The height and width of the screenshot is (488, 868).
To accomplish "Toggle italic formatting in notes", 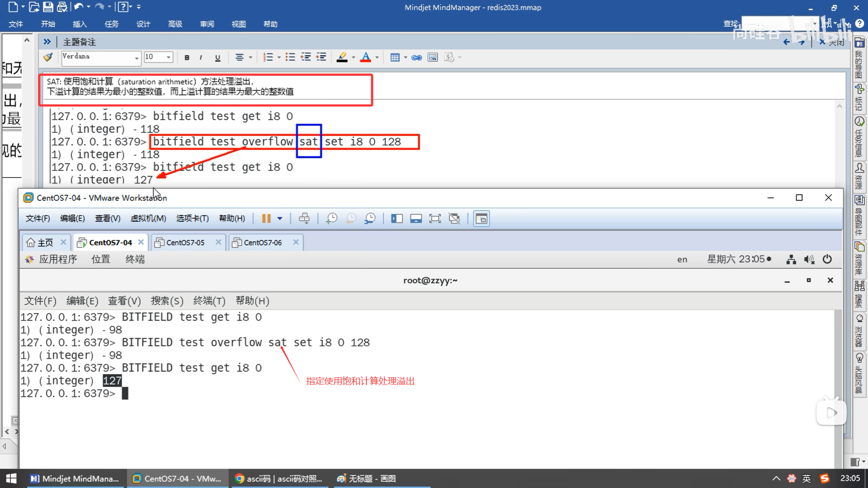I will click(201, 57).
